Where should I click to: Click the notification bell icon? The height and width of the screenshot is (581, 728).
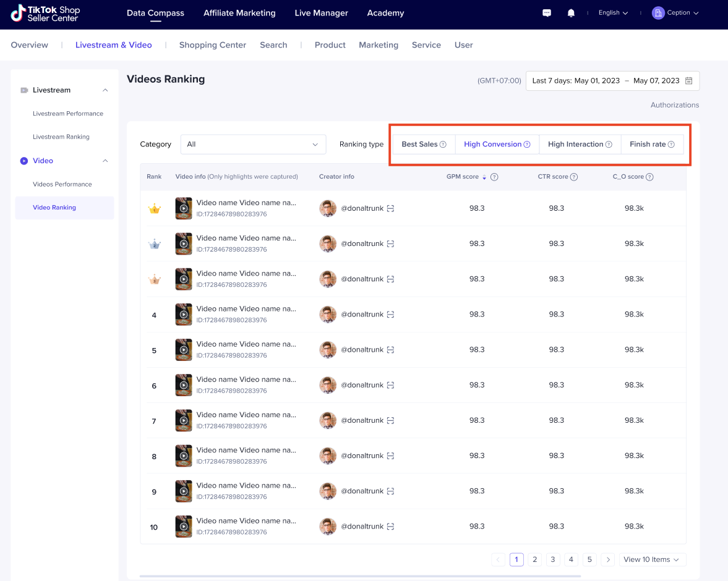(571, 13)
